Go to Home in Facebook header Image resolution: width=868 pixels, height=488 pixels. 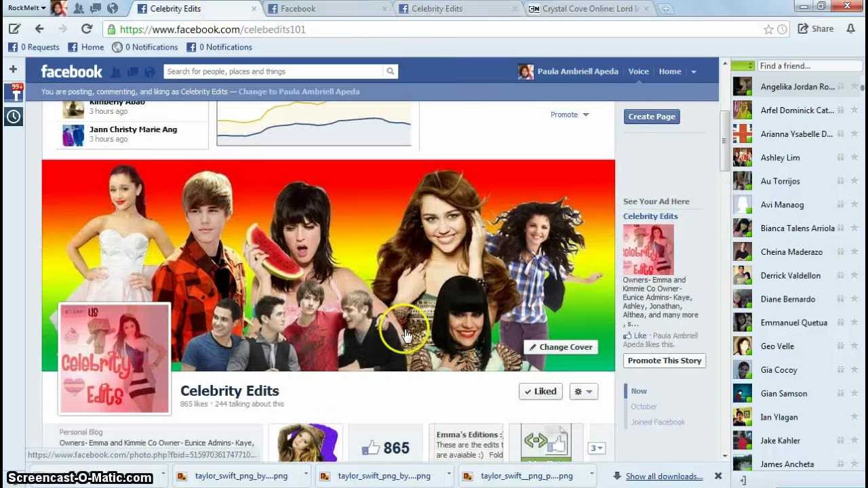(670, 71)
